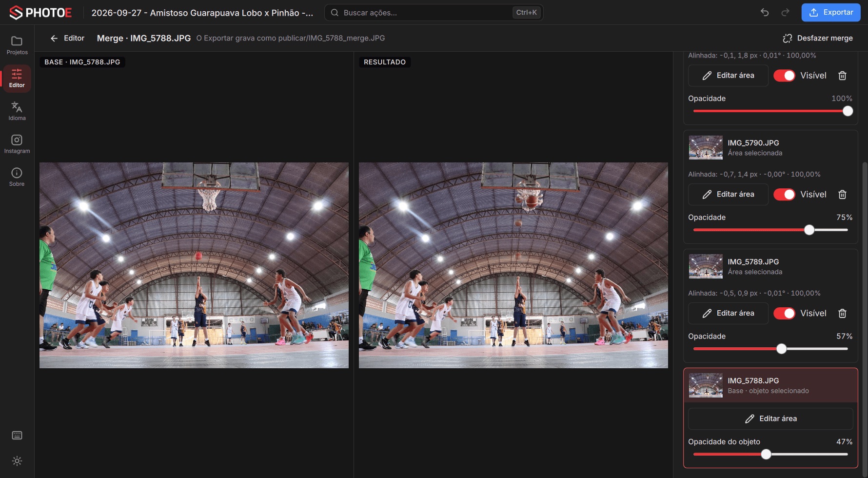
Task: Toggle Visível switch for IMG_5790.JPG
Action: (x=784, y=195)
